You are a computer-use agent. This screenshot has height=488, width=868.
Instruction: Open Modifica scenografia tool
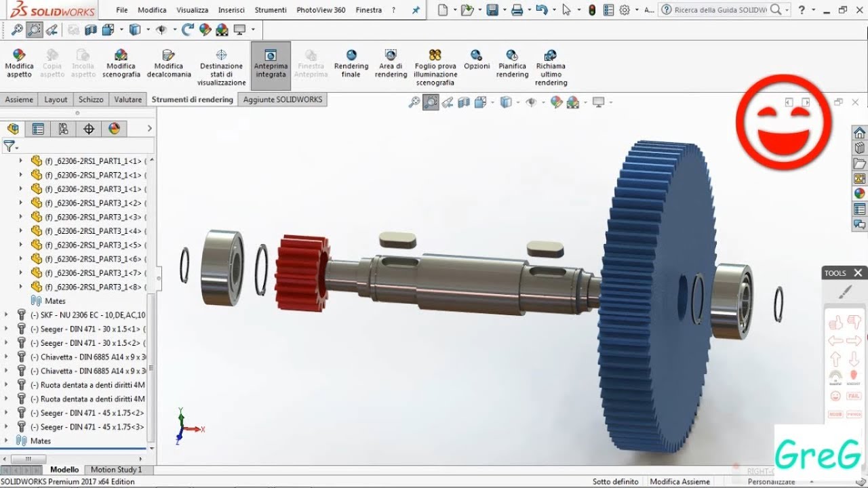pyautogui.click(x=121, y=64)
